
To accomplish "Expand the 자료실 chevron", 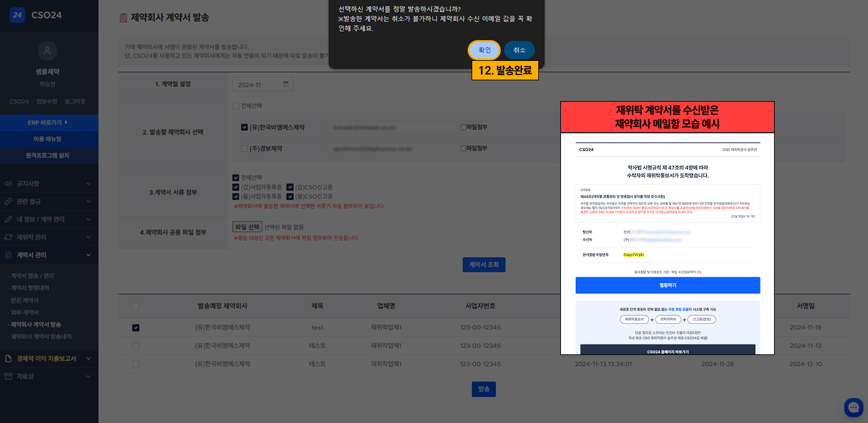I will coord(88,376).
